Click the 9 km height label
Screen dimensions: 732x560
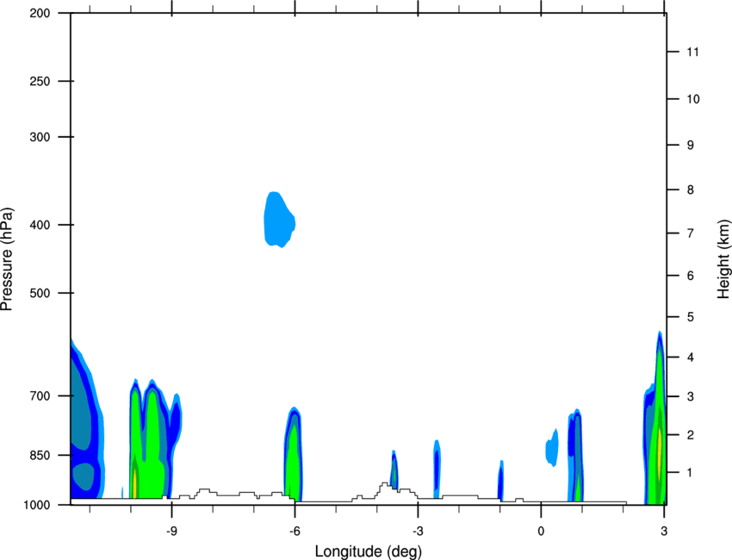(690, 146)
